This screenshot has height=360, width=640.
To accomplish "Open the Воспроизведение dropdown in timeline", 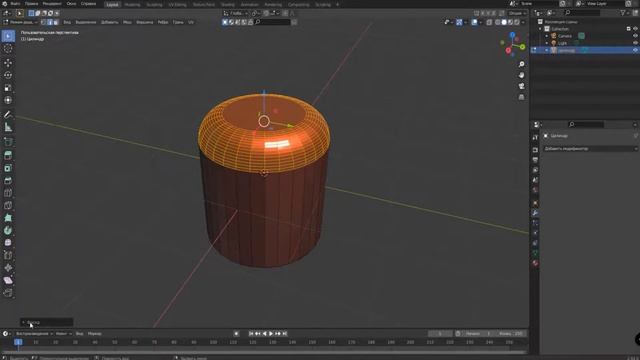I will click(x=34, y=333).
